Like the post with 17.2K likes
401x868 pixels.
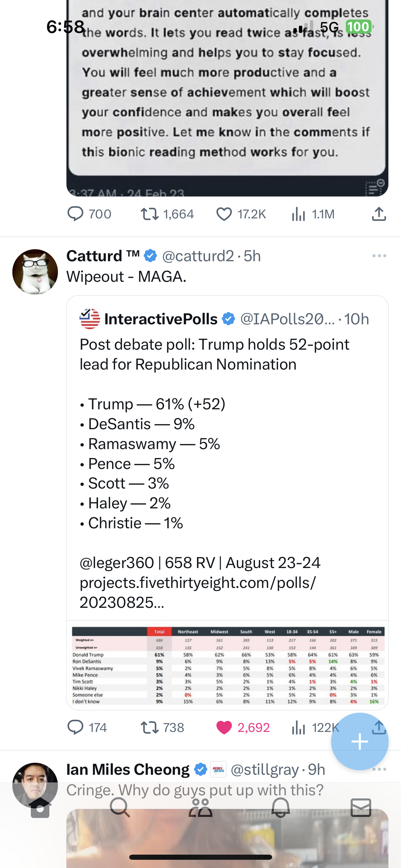pyautogui.click(x=224, y=214)
